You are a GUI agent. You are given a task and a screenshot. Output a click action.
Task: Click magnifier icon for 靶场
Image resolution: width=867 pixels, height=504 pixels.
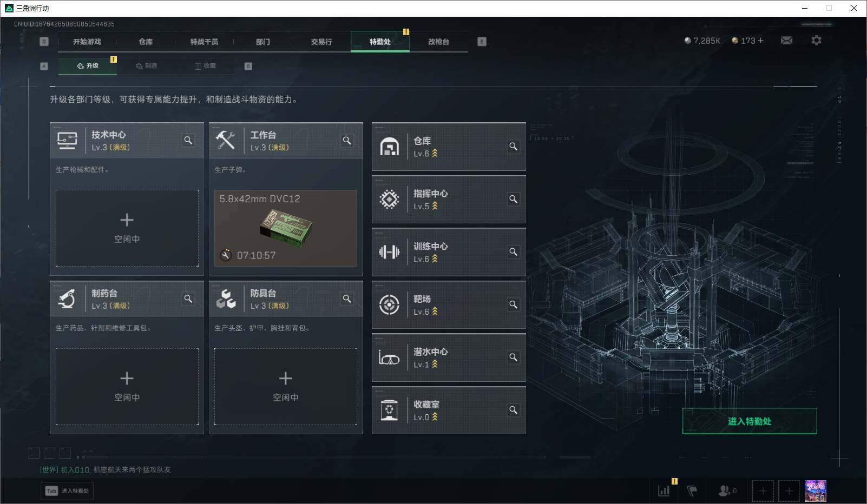point(513,304)
